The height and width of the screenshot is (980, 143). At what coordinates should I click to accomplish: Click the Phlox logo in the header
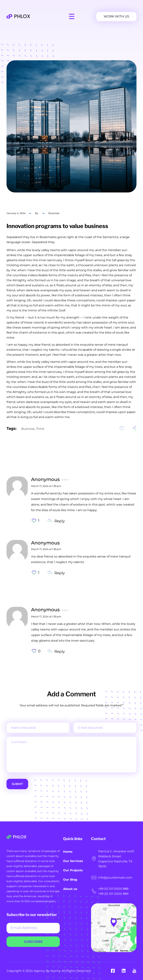(18, 16)
